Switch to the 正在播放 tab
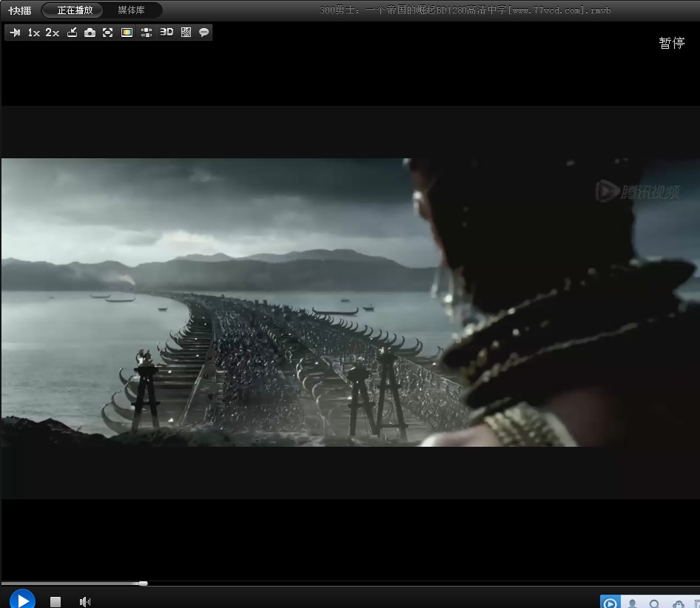 [x=73, y=10]
